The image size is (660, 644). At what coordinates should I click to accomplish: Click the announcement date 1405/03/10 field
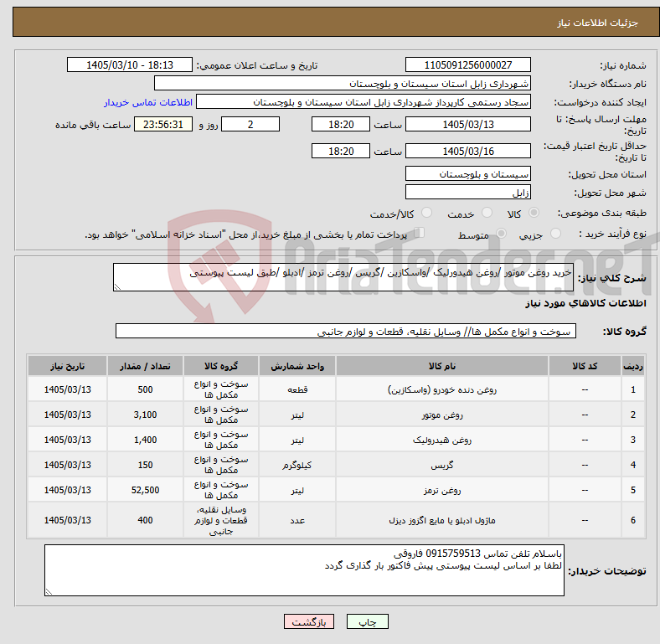(x=129, y=64)
